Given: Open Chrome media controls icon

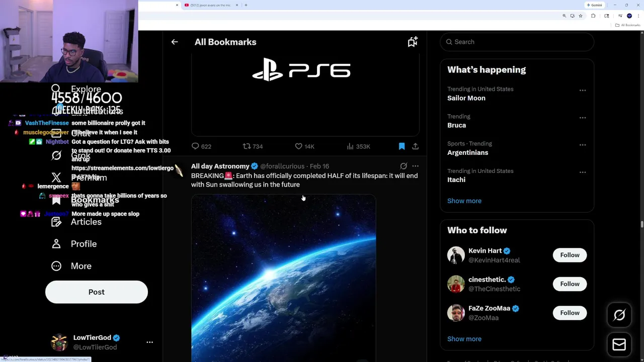Looking at the screenshot, I should tap(620, 16).
